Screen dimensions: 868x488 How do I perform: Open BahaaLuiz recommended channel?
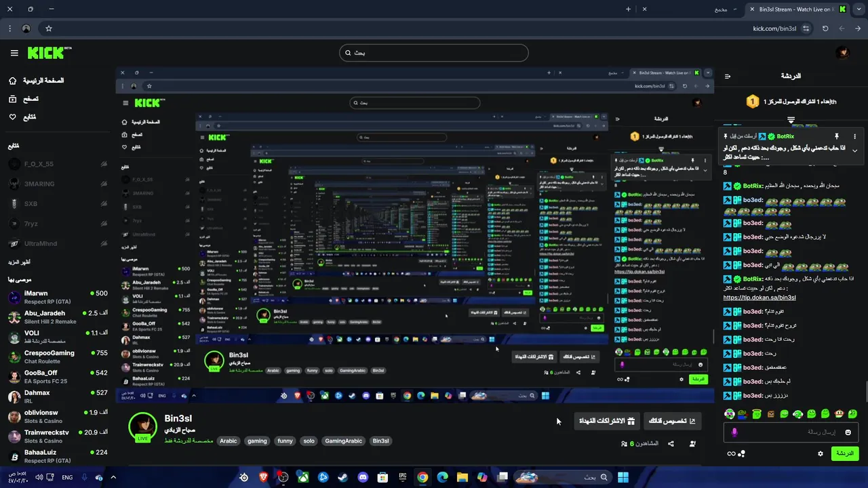coord(58,455)
